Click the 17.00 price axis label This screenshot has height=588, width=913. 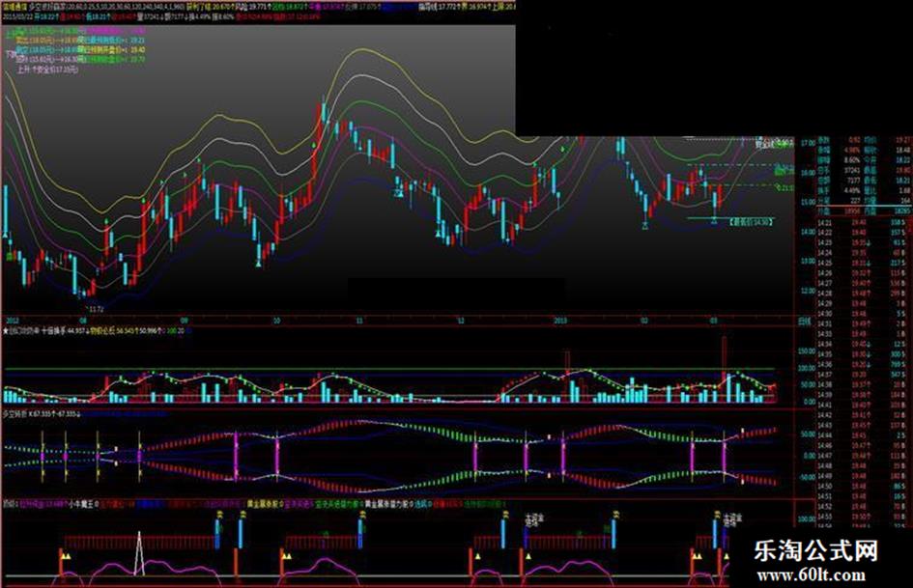(807, 143)
